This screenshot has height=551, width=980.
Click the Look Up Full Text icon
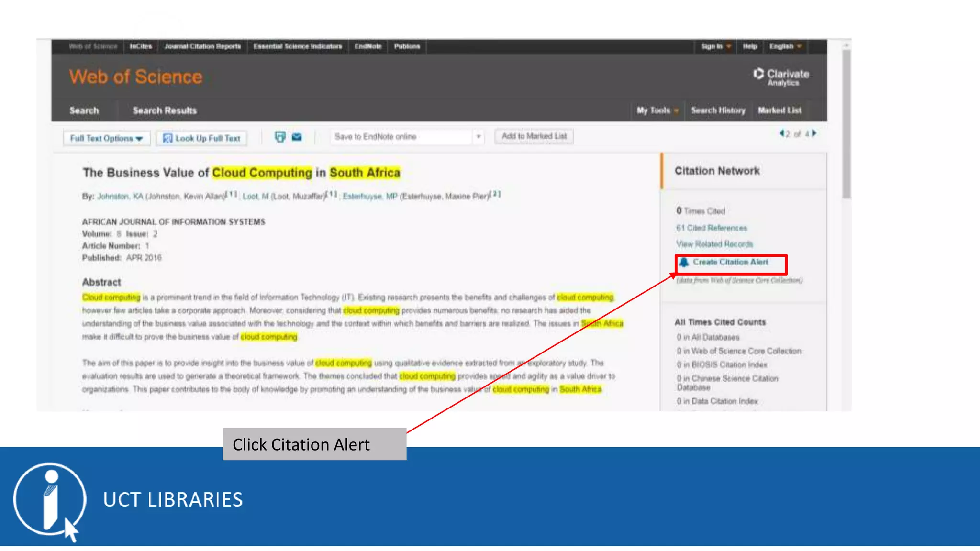167,138
